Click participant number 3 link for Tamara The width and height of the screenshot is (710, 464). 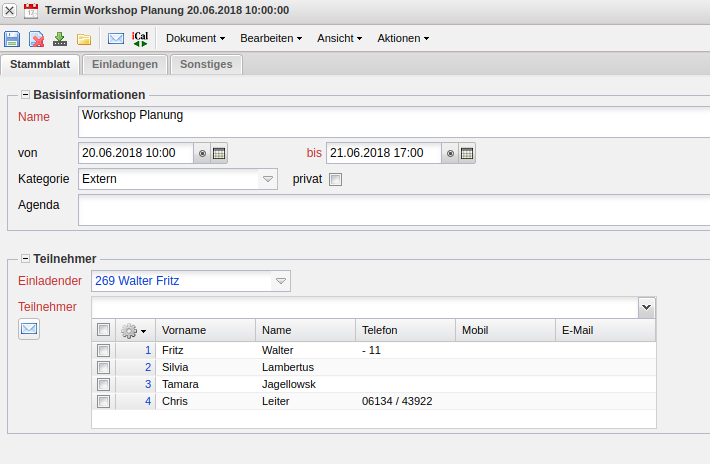148,384
